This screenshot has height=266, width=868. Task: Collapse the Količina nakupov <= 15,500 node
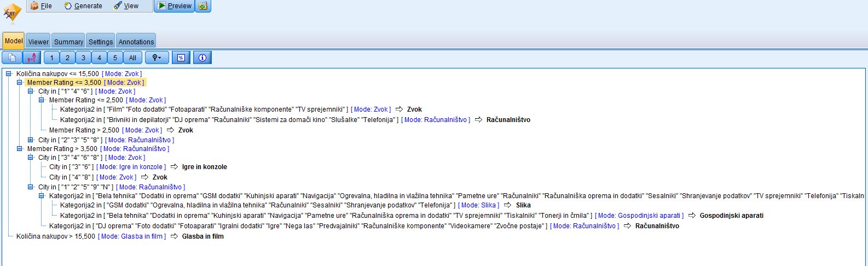click(x=9, y=73)
